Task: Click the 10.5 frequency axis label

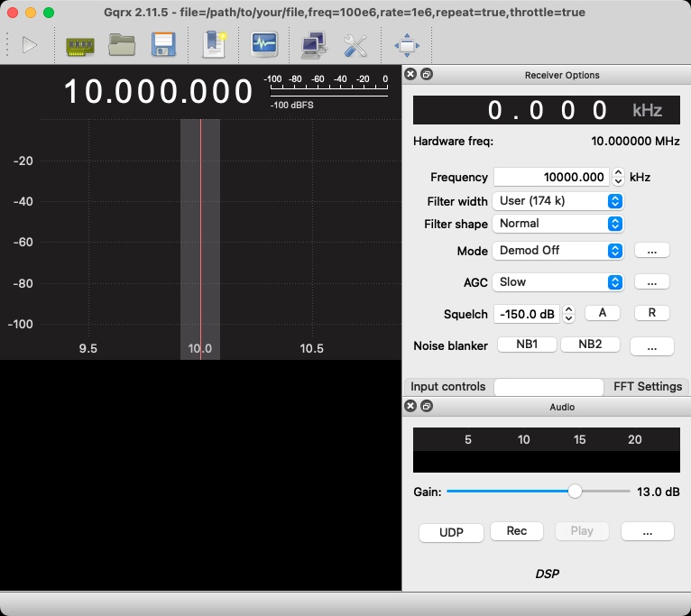Action: (x=311, y=348)
